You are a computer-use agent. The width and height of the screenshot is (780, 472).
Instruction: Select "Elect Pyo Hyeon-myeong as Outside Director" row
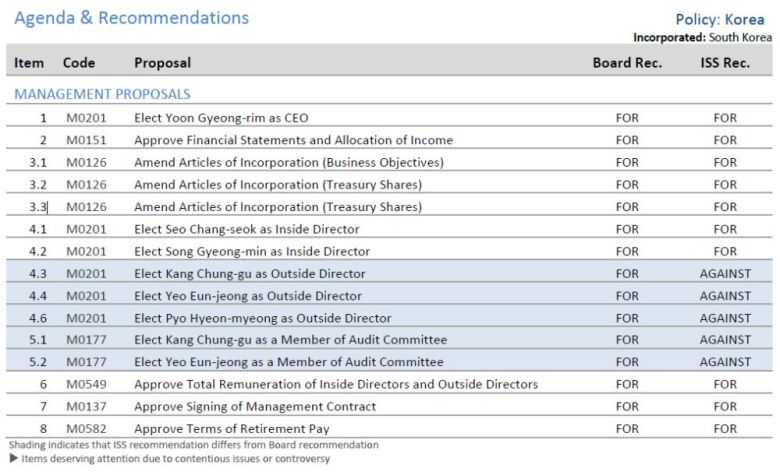pos(262,318)
